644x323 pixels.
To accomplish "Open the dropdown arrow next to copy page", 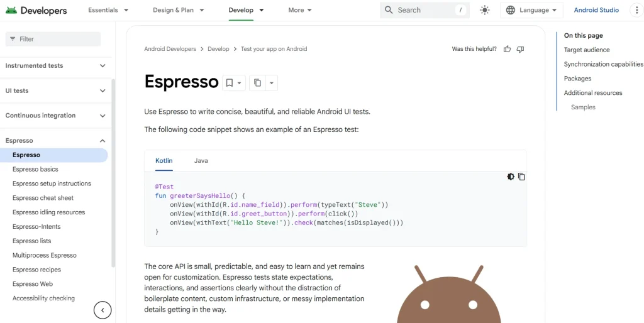I will (272, 83).
